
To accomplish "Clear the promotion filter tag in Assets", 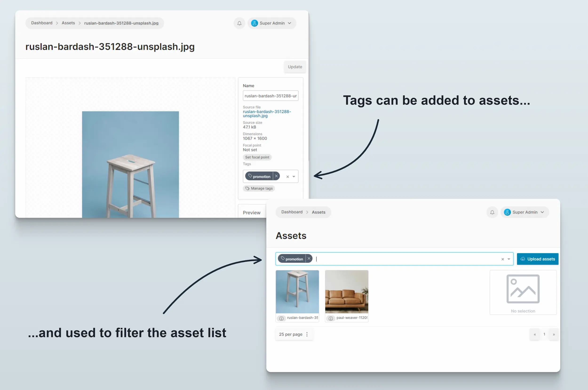I will pos(309,259).
